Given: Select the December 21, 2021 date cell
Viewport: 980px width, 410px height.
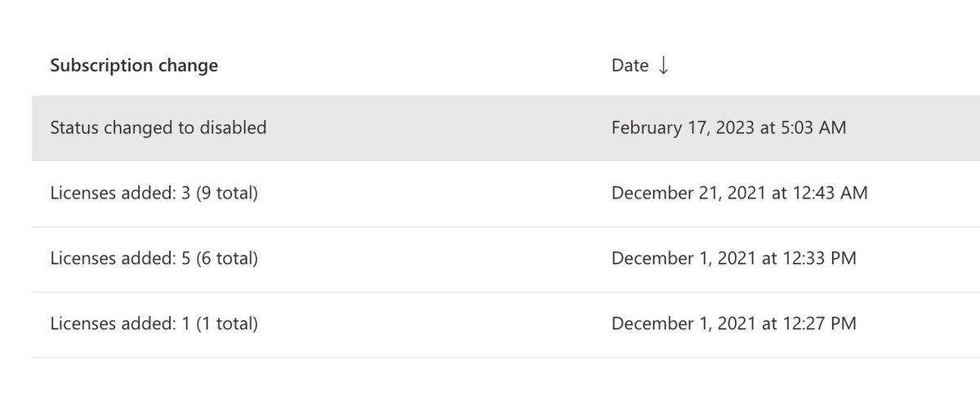Looking at the screenshot, I should tap(739, 194).
